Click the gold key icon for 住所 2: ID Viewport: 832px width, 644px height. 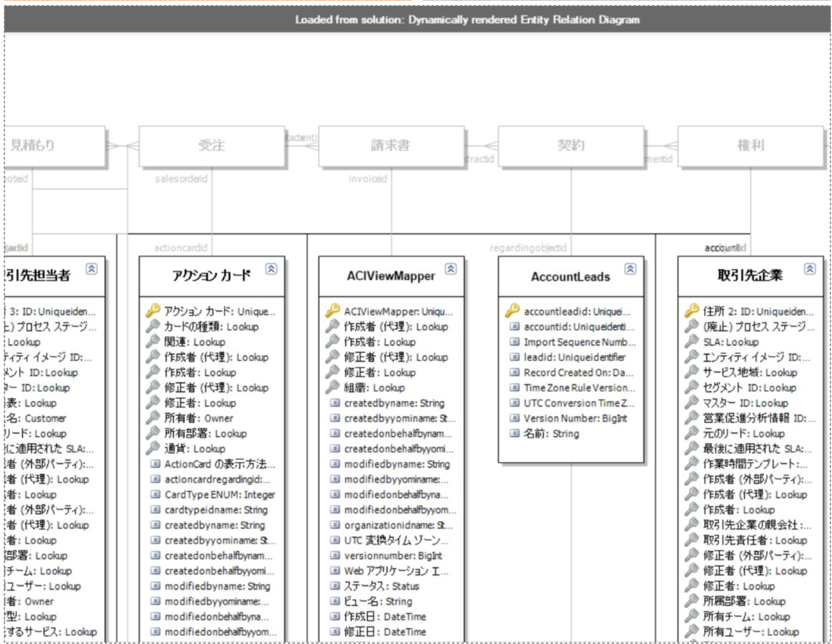coord(692,311)
